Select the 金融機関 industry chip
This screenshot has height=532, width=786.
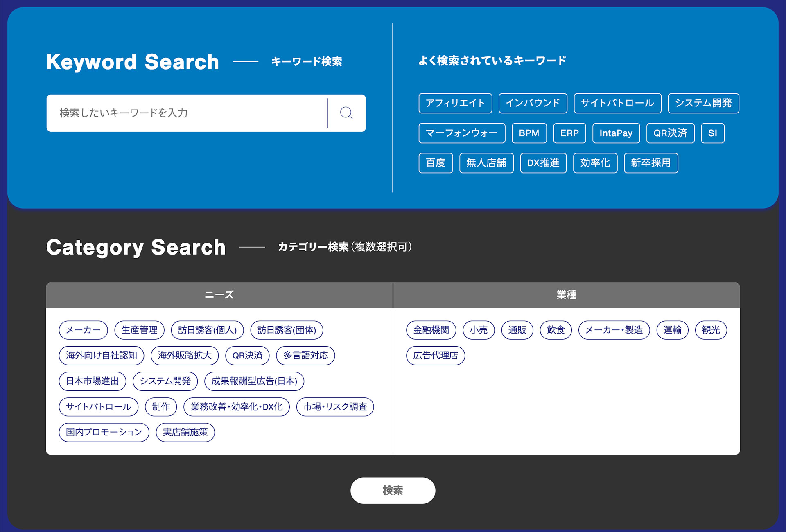431,330
